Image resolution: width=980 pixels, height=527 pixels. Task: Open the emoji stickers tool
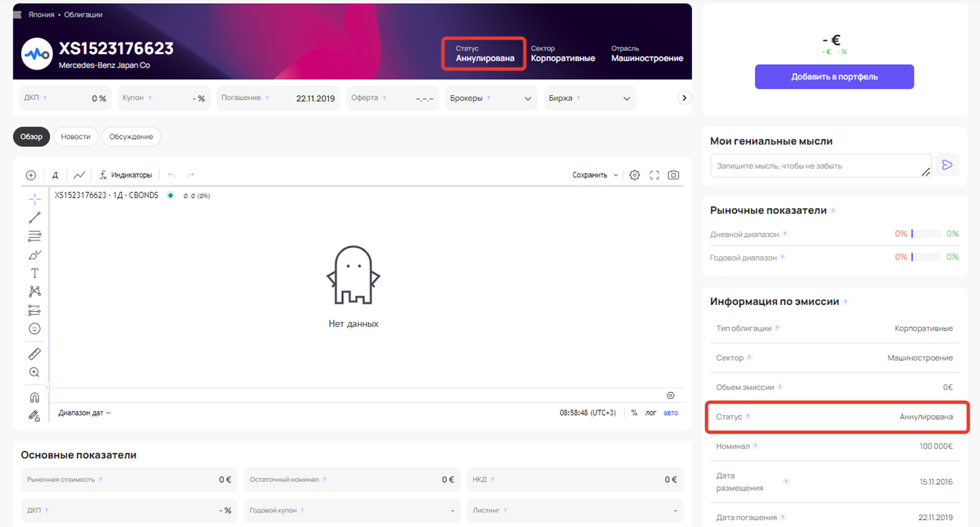pos(35,329)
